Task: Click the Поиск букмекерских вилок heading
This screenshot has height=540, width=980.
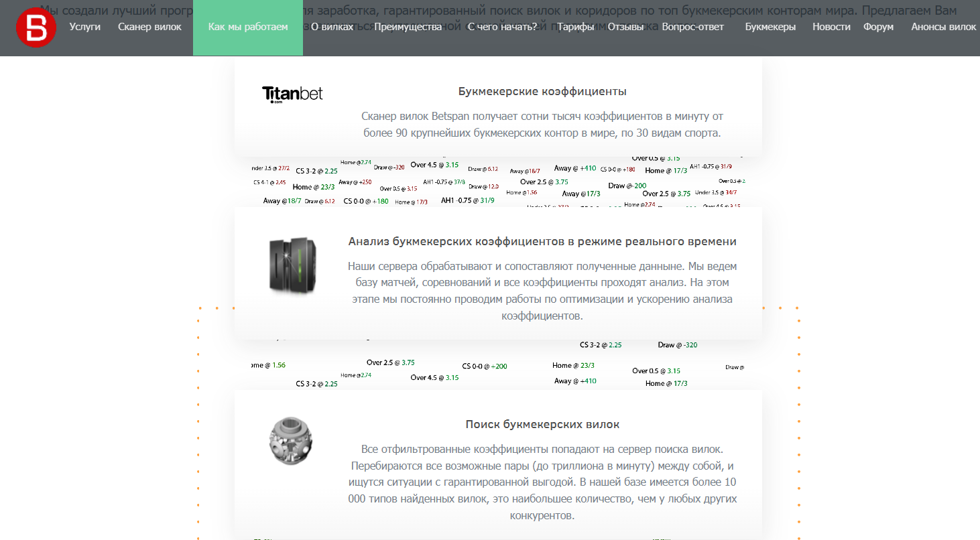Action: 542,424
